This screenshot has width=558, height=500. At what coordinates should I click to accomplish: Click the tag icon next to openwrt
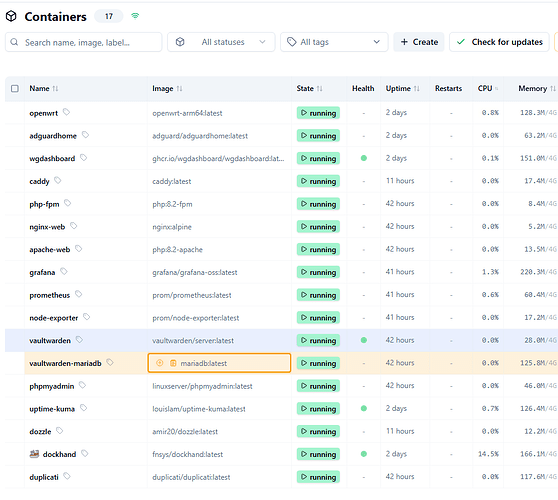click(67, 112)
